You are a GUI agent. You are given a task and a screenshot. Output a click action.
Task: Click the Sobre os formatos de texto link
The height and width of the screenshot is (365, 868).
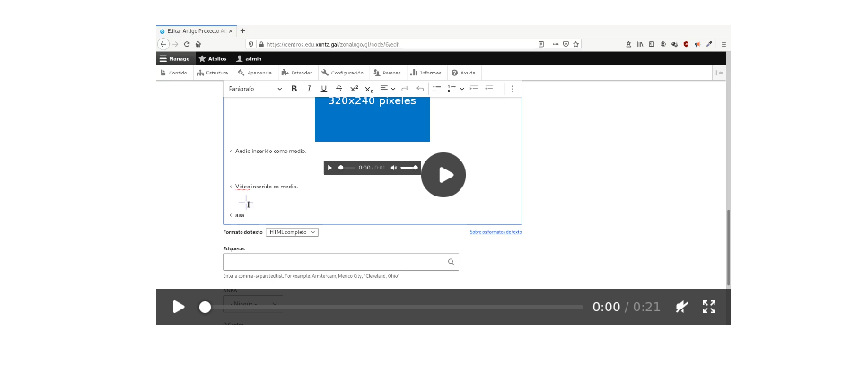(495, 232)
